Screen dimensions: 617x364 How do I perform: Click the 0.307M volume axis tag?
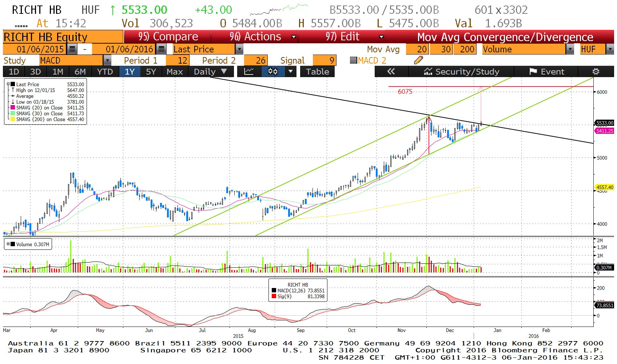[x=604, y=268]
